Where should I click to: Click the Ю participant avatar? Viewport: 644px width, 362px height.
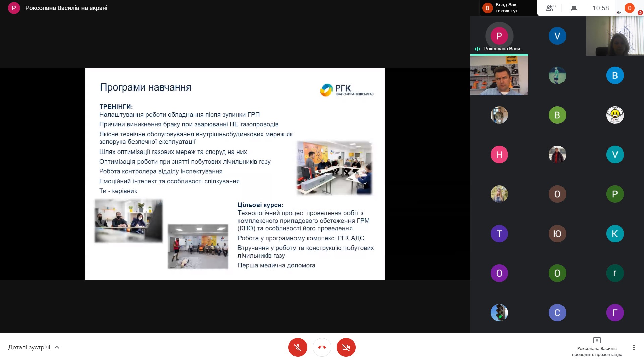pos(557,234)
